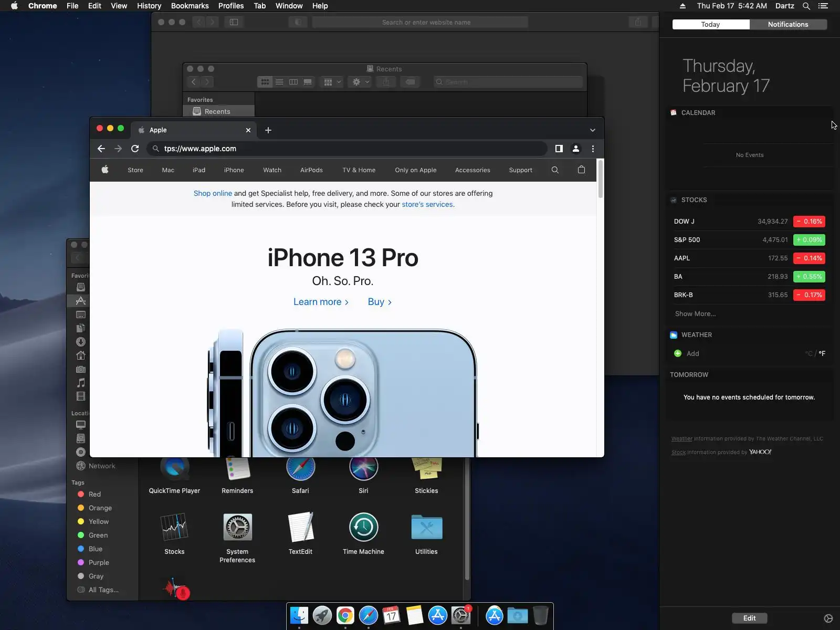Open Chrome's three-dot menu
This screenshot has width=840, height=630.
click(x=593, y=149)
